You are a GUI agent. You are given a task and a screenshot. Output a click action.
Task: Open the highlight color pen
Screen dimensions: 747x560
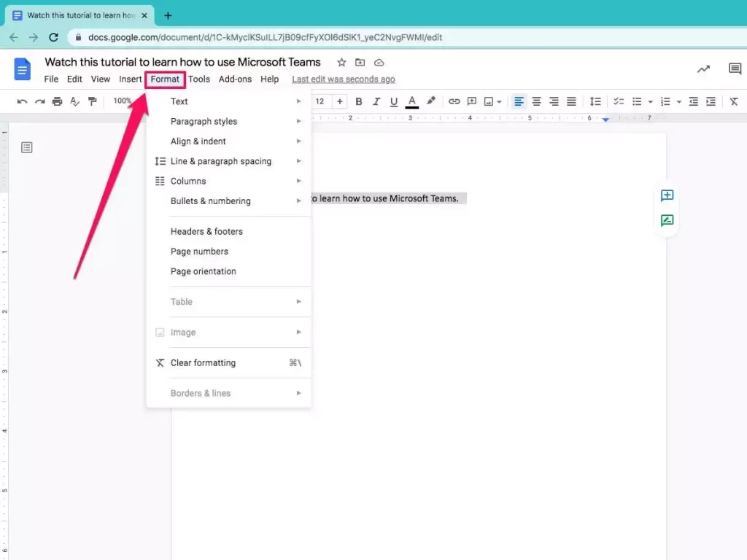click(430, 101)
